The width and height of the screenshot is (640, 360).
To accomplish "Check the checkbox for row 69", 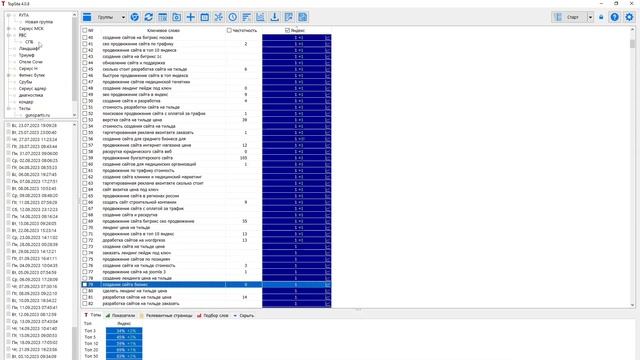I will click(x=85, y=221).
